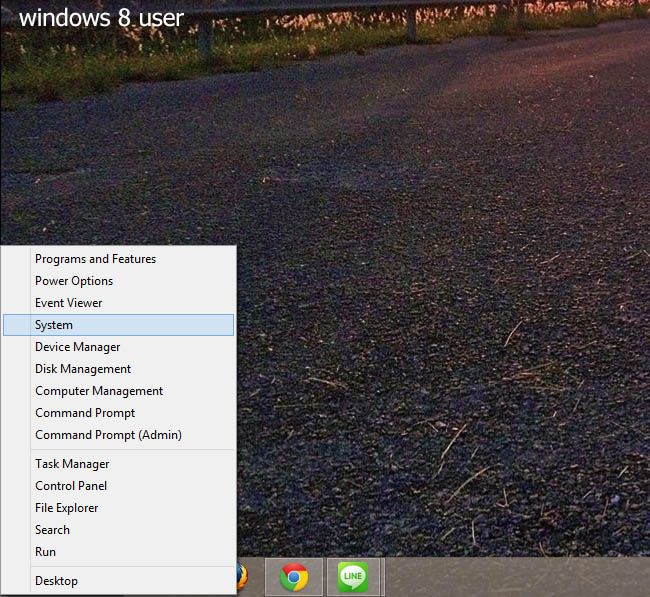Open the LINE app taskbar icon

click(353, 577)
